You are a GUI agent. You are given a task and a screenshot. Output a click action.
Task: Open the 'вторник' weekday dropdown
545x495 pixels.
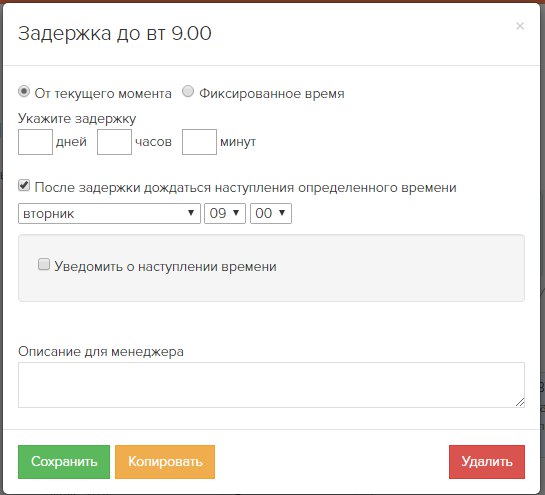point(109,213)
